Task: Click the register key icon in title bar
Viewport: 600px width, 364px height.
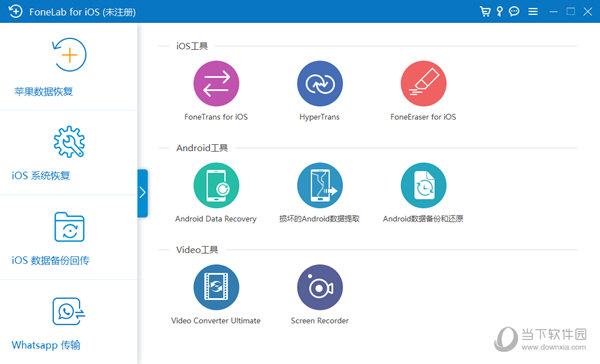Action: point(500,11)
